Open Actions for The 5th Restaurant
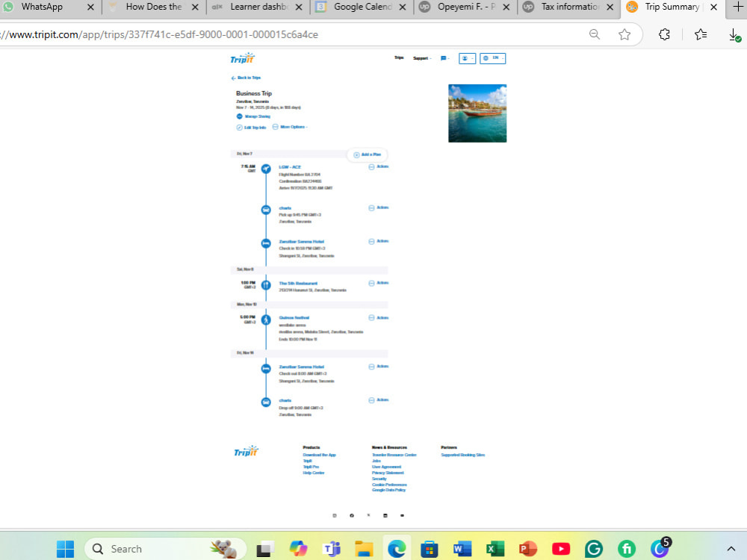The height and width of the screenshot is (560, 747). 379,283
